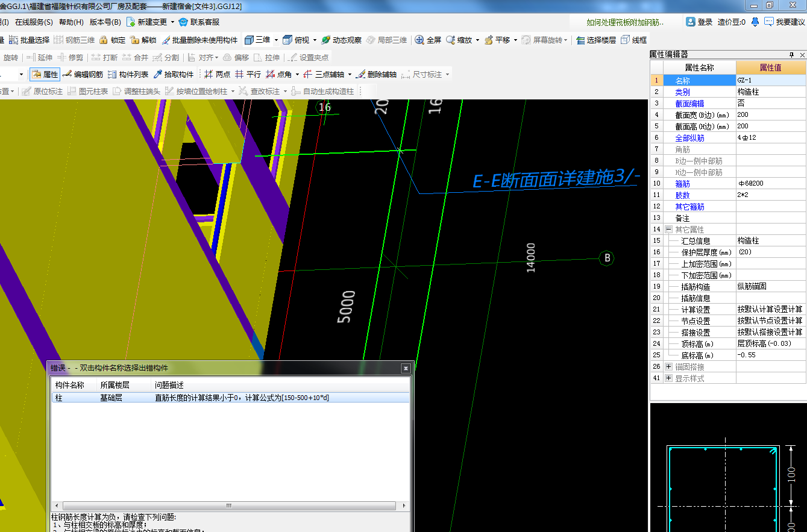Click 新建变更 new change icon

pos(131,22)
